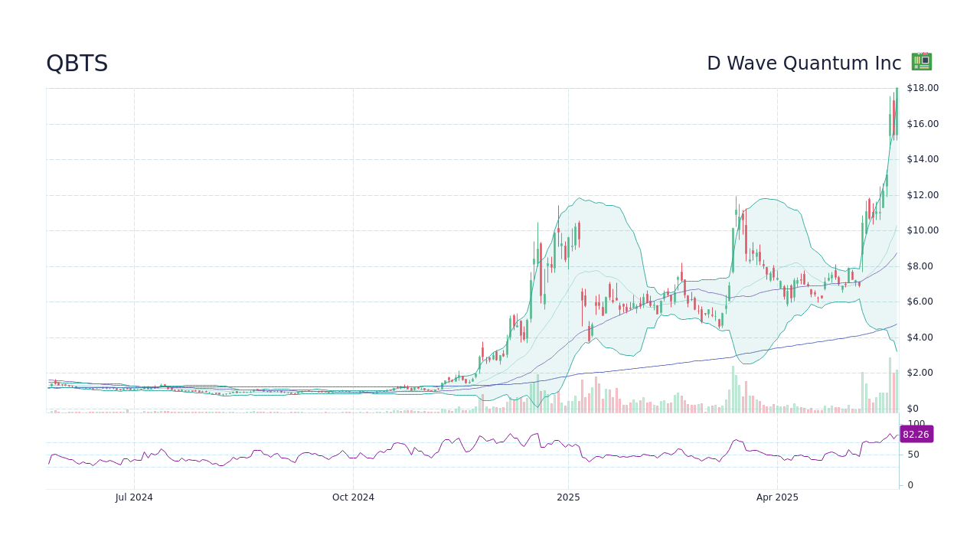Screen dimensions: 980x551
Task: Click the $12.00 price axis label
Action: point(923,195)
